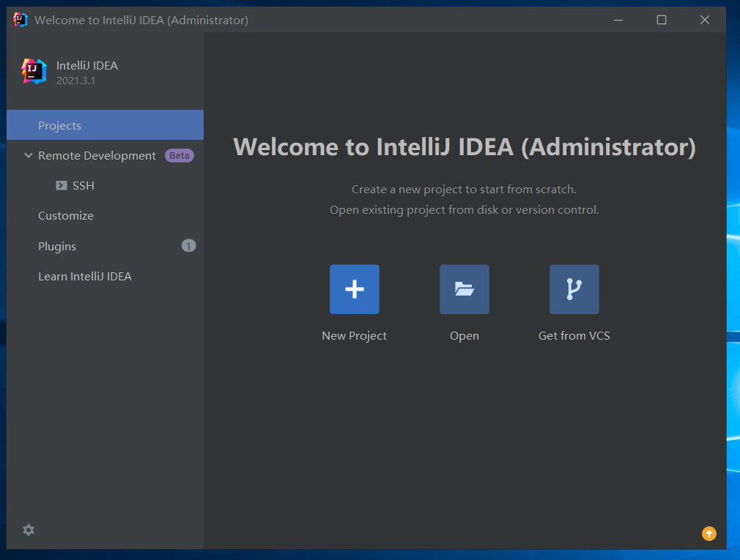Click the Welcome to IntelliJ IDEA heading

click(465, 146)
